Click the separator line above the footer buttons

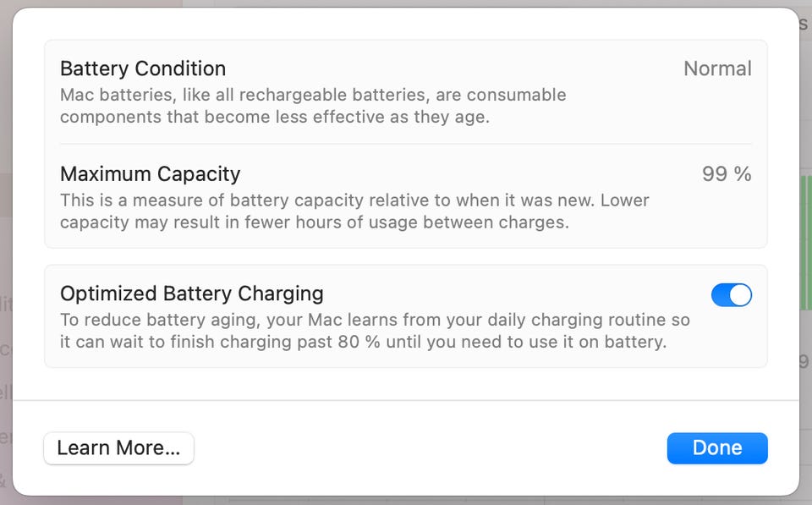tap(405, 400)
